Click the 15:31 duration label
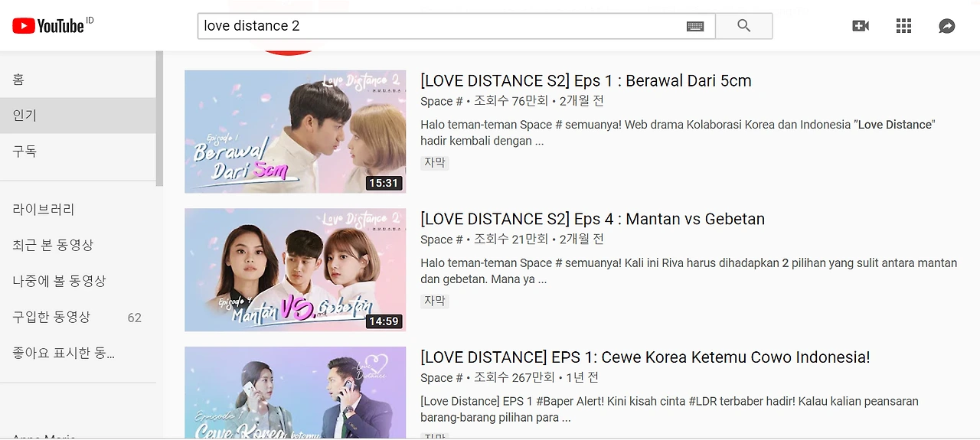This screenshot has height=440, width=980. [384, 183]
